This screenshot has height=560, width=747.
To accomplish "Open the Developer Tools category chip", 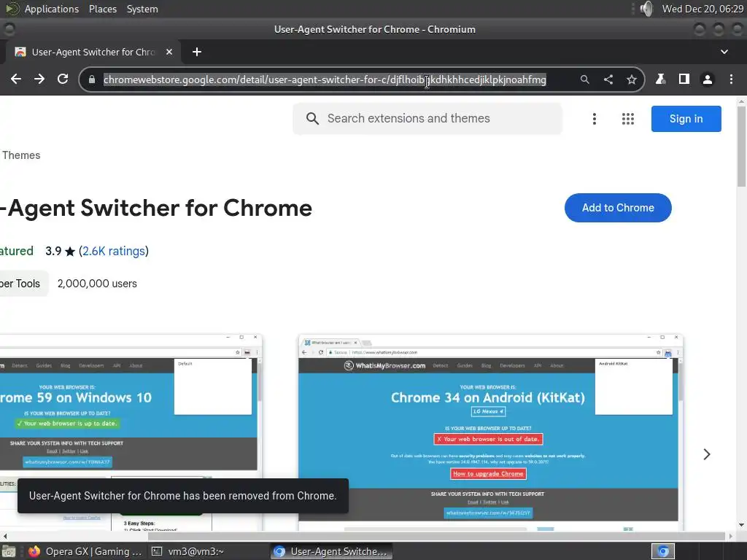I will click(23, 284).
